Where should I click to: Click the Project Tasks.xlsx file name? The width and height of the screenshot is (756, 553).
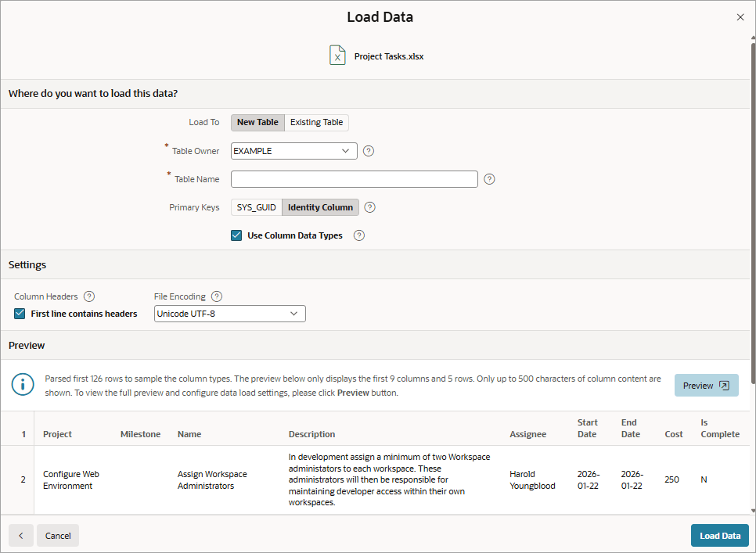389,56
